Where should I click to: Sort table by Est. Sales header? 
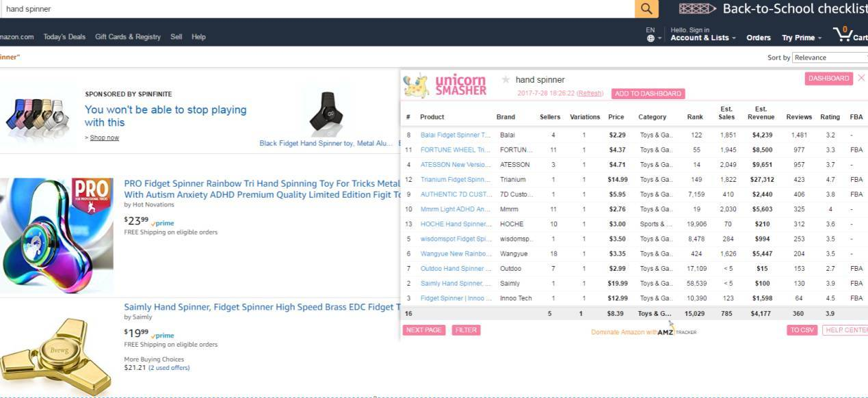[726, 113]
